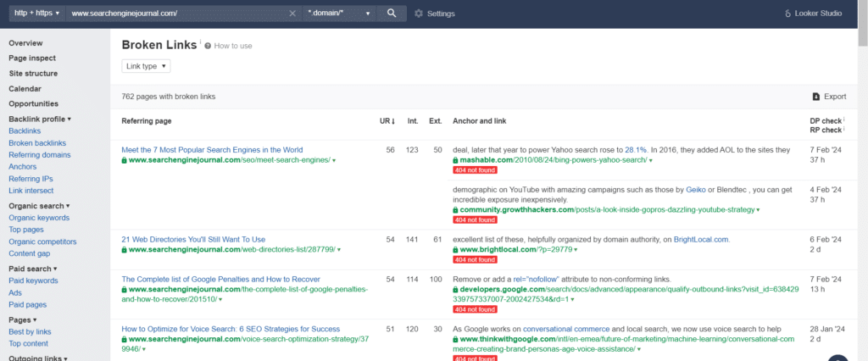This screenshot has width=868, height=361.
Task: Click the magnifier search button
Action: pos(392,14)
